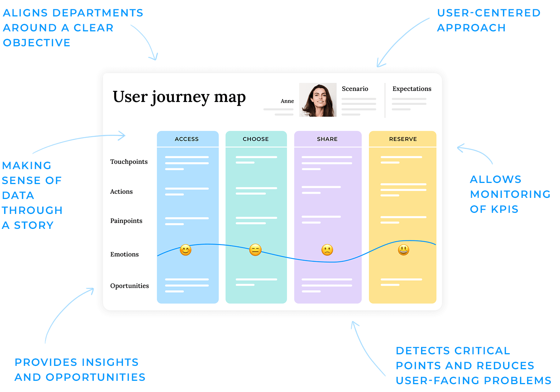The width and height of the screenshot is (560, 392).
Task: Open the ACCESS stage header
Action: (x=188, y=139)
